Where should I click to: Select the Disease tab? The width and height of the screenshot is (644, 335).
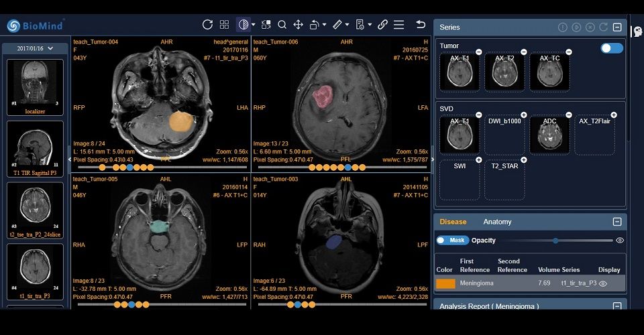point(453,222)
